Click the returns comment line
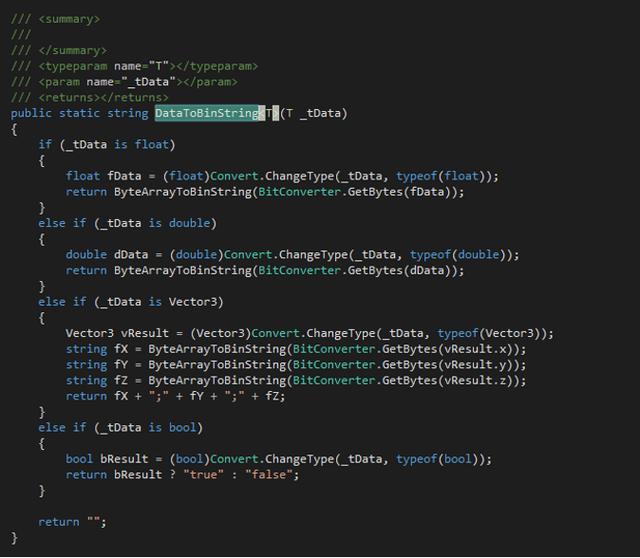Screen dimensions: 640x558 (x=89, y=98)
